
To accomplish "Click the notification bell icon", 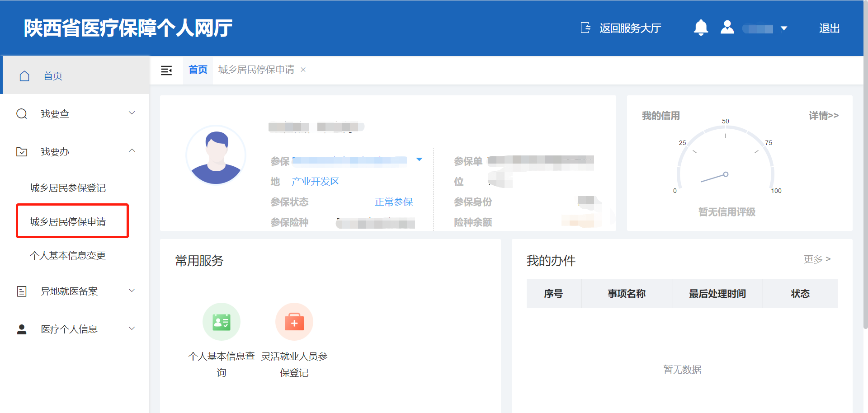I will tap(701, 28).
